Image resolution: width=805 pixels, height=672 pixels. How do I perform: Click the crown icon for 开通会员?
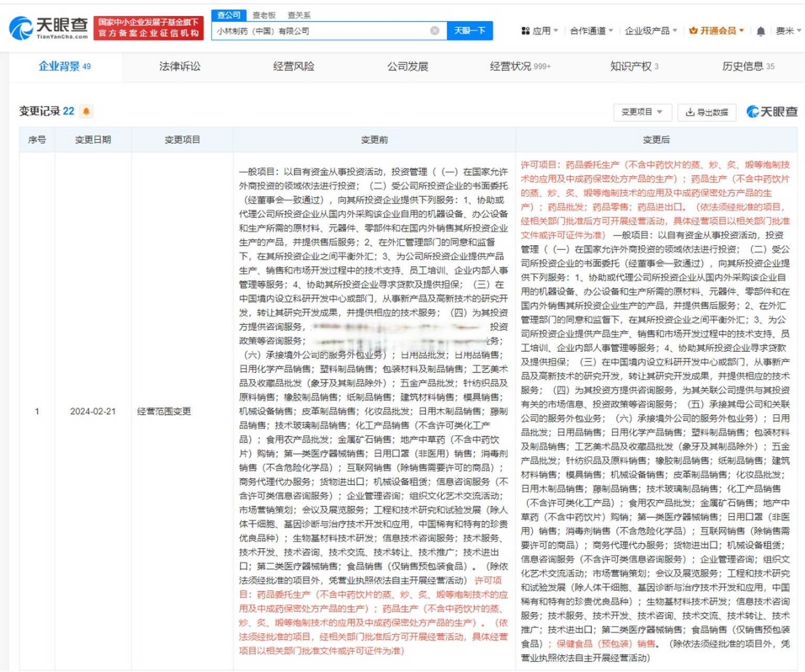tap(693, 31)
